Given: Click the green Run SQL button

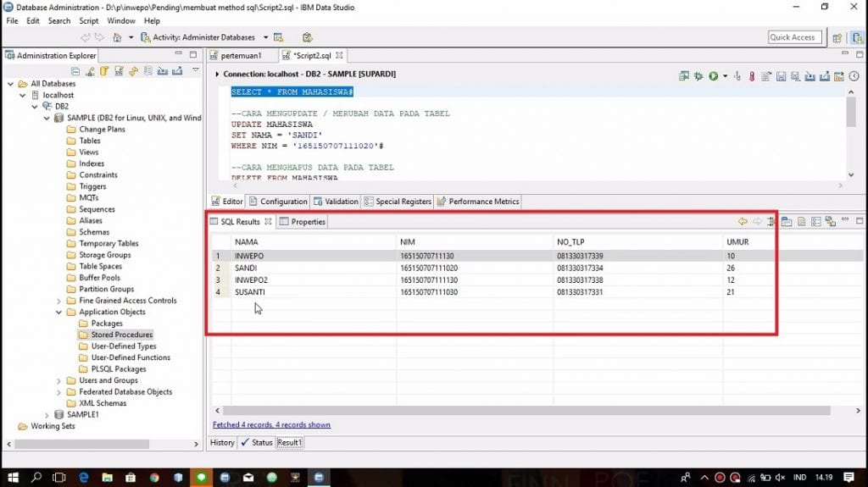Looking at the screenshot, I should 713,76.
